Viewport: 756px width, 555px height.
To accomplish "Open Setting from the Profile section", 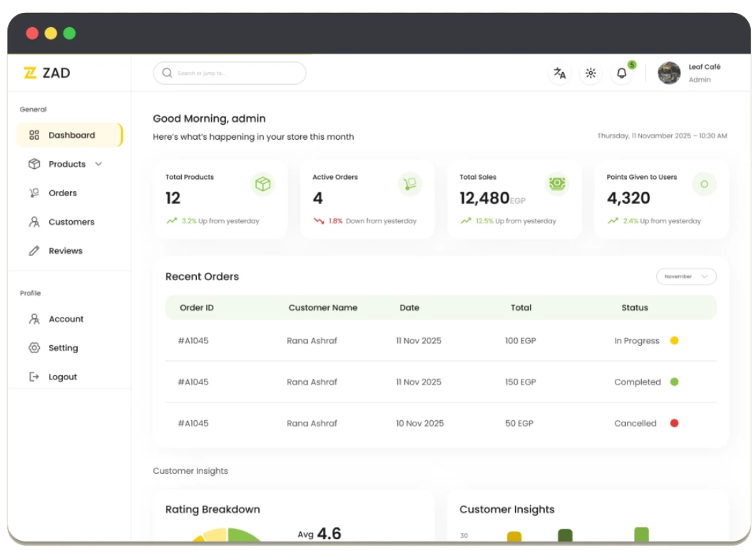I will click(x=63, y=348).
